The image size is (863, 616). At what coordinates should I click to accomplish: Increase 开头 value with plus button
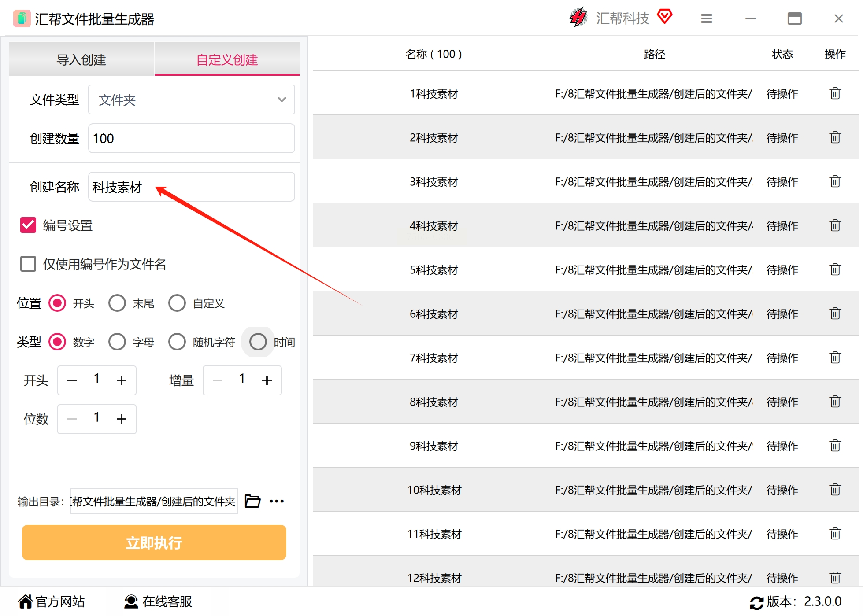[122, 380]
